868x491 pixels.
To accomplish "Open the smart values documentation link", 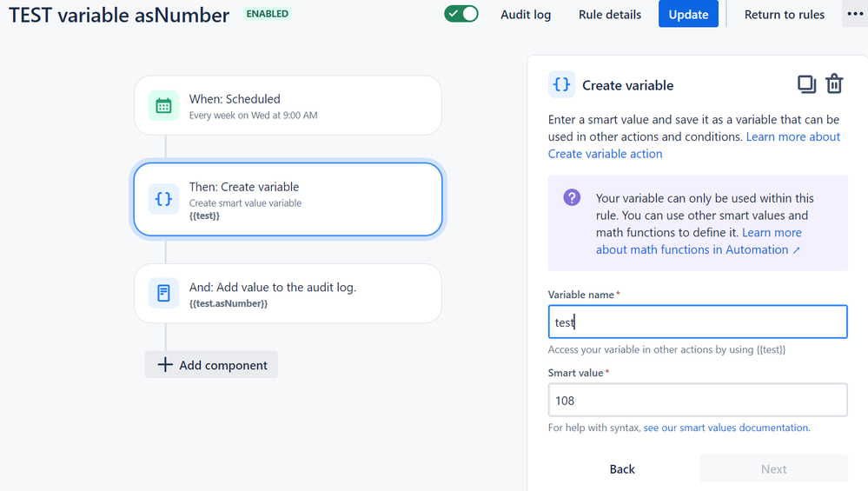I will [x=726, y=428].
